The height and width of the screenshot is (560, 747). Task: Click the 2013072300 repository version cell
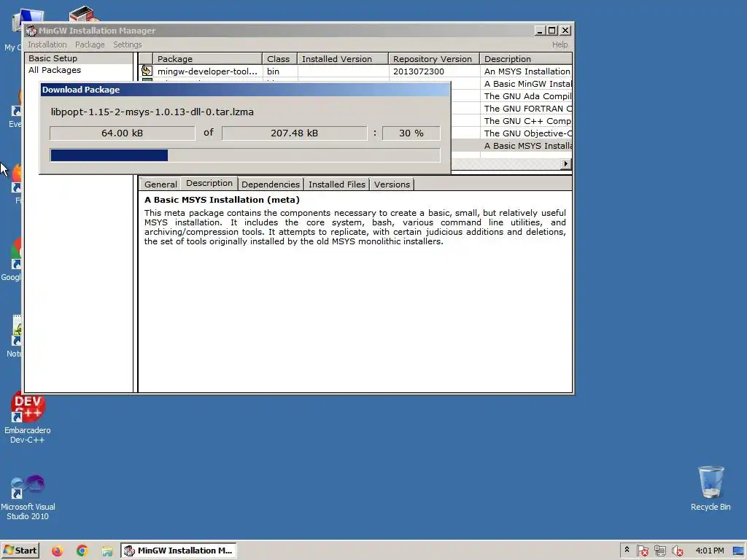[x=434, y=71]
